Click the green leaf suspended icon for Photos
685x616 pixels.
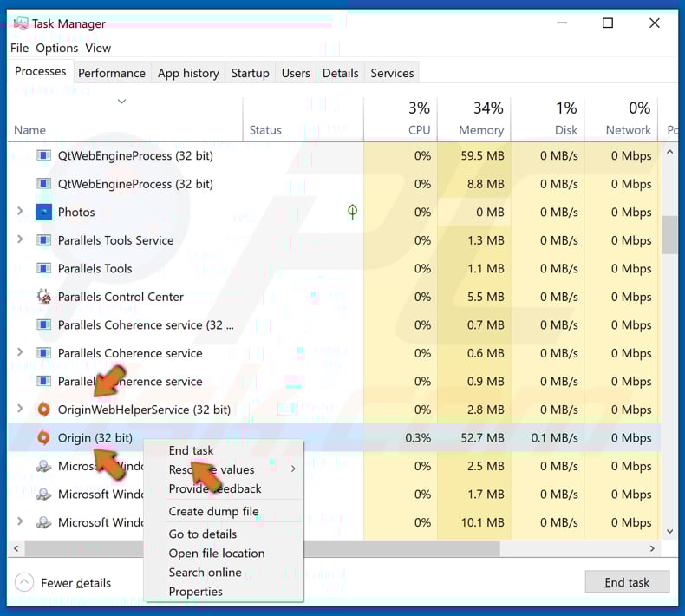(352, 212)
